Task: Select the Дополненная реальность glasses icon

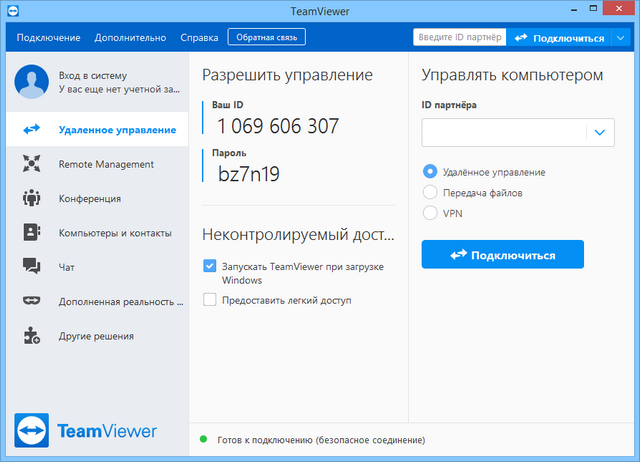Action: tap(31, 301)
